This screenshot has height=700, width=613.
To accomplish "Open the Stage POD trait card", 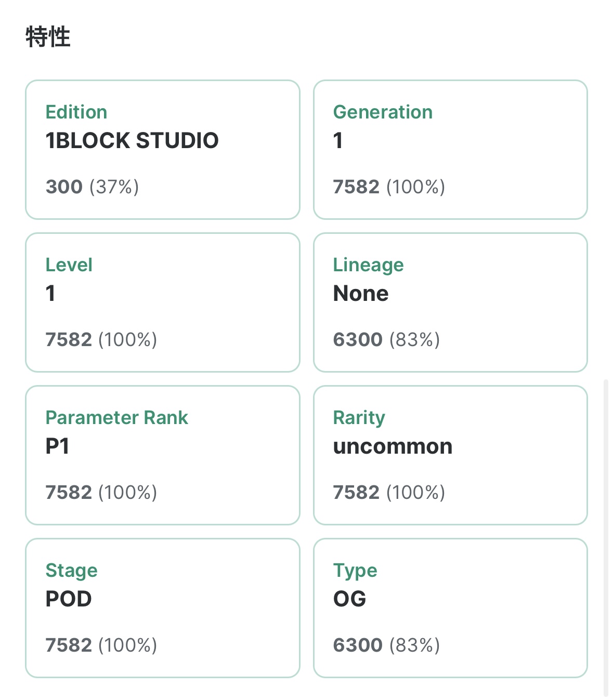I will pyautogui.click(x=162, y=608).
